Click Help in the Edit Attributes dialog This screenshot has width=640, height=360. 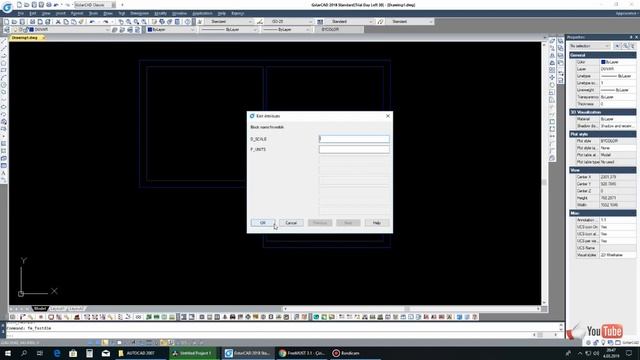coord(377,223)
